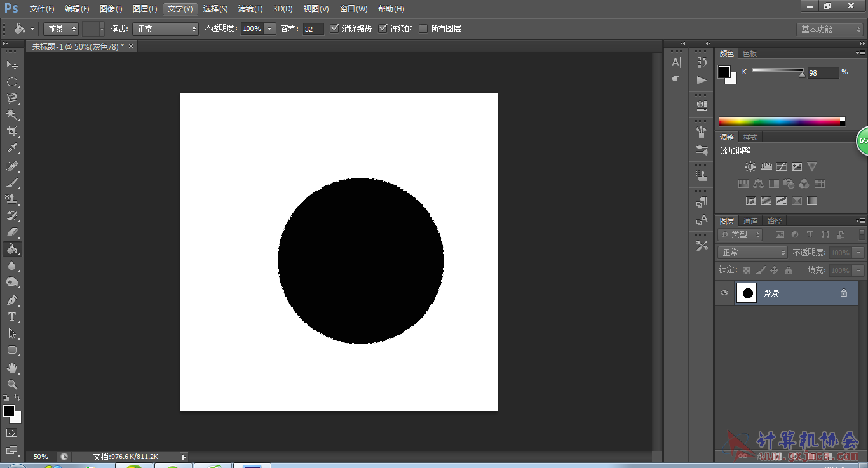Select the Eraser tool

tap(12, 232)
